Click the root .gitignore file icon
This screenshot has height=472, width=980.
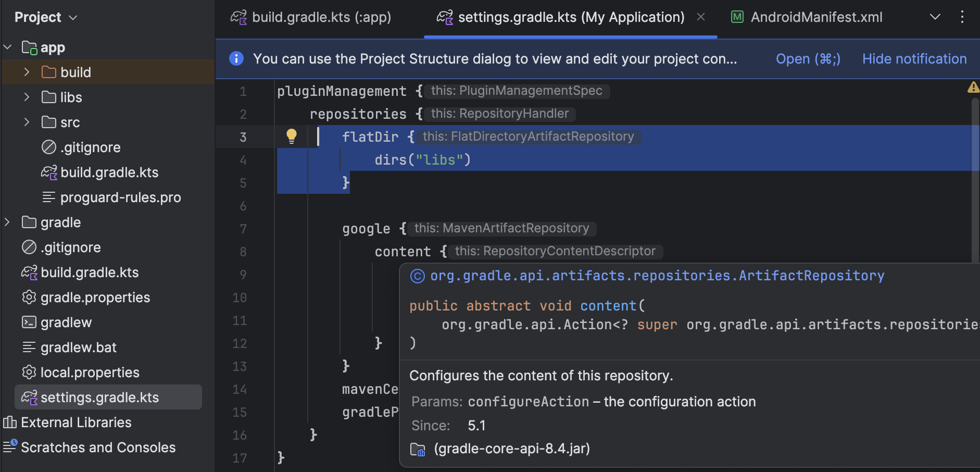point(29,247)
